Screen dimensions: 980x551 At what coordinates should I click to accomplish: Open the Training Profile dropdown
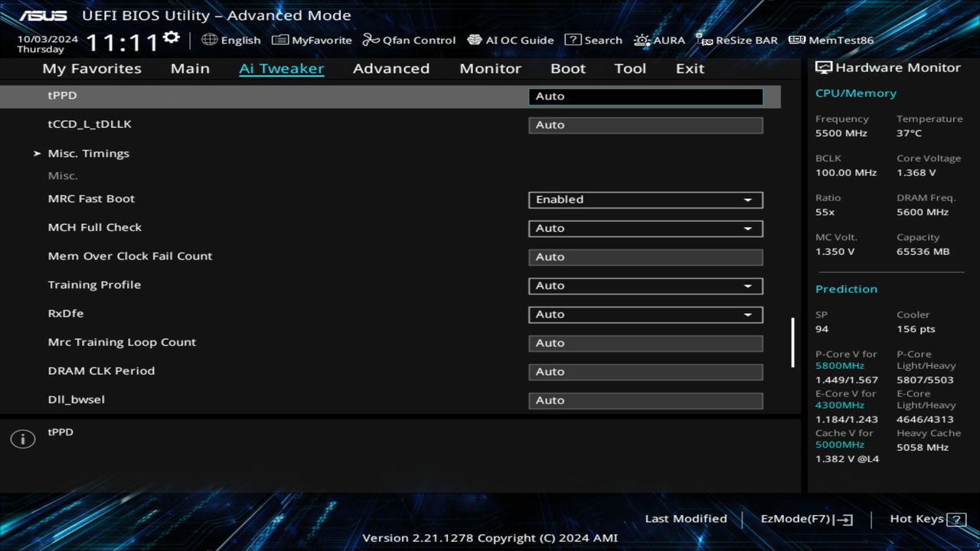point(645,285)
